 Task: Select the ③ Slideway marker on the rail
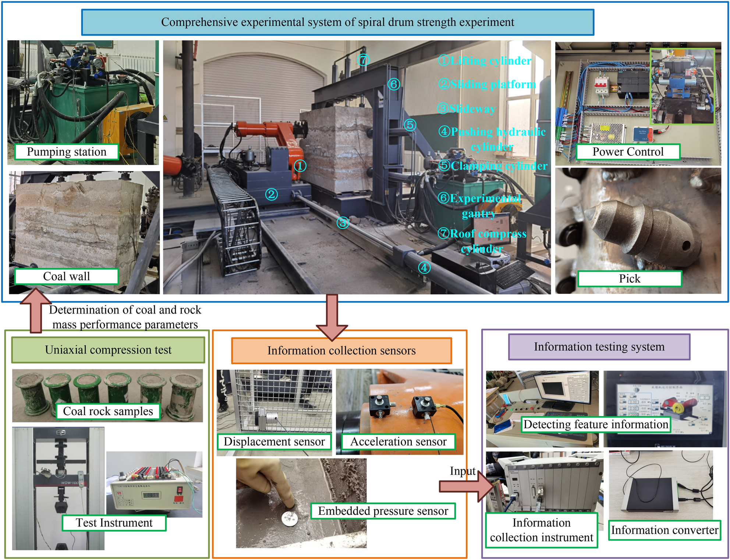(x=343, y=223)
